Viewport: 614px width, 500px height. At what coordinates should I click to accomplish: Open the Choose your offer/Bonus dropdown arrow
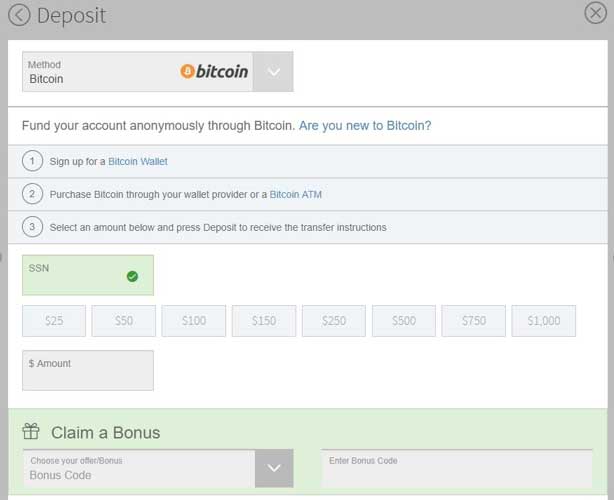[274, 468]
